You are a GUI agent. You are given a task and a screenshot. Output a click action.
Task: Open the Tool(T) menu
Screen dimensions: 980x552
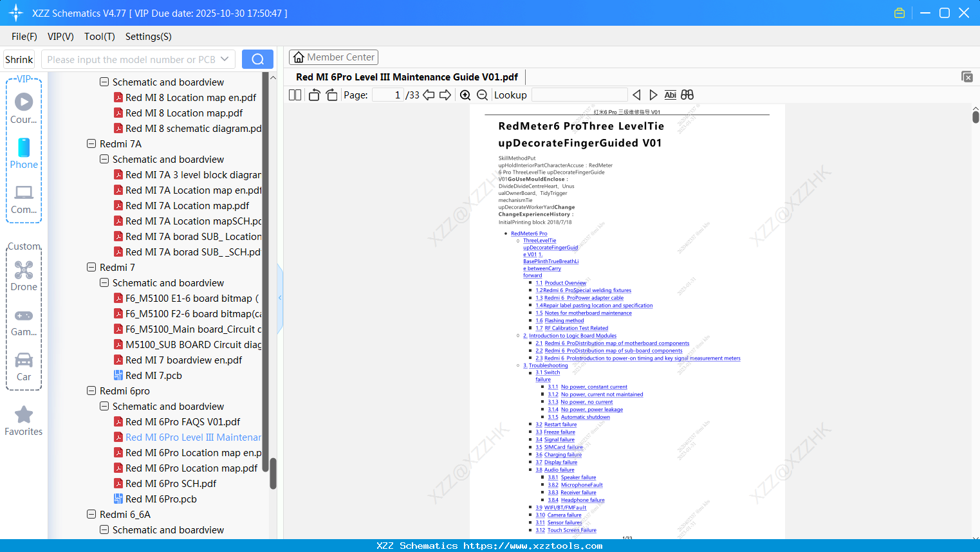click(x=100, y=37)
